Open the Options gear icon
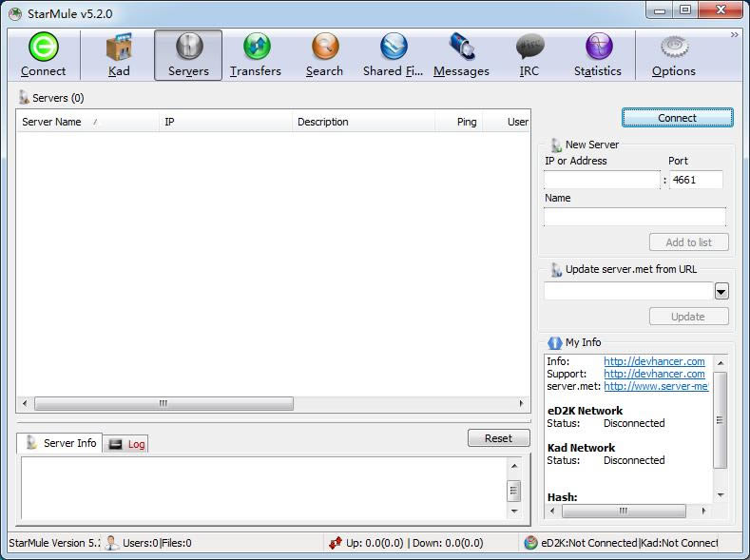 coord(674,47)
